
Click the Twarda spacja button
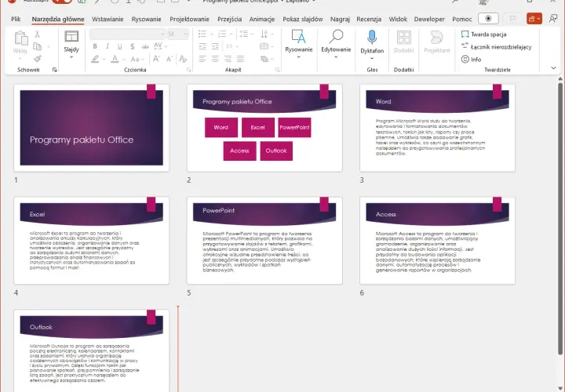click(x=484, y=34)
